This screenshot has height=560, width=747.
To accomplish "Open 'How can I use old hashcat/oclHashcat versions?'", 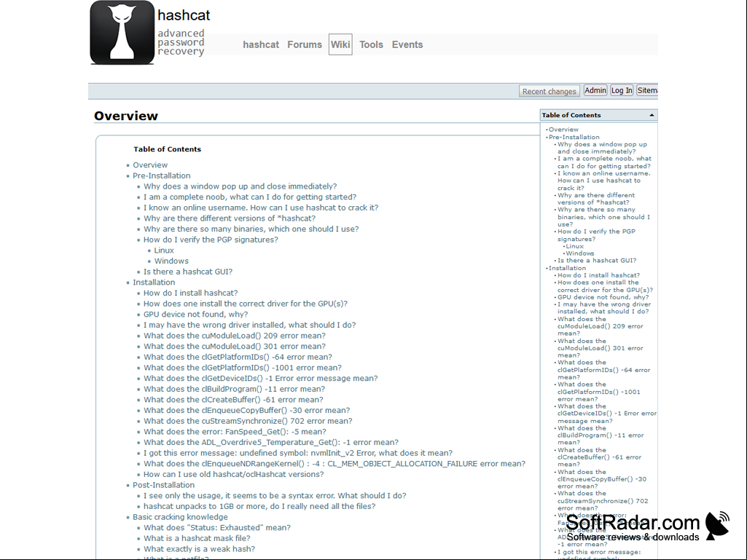I will (x=233, y=474).
